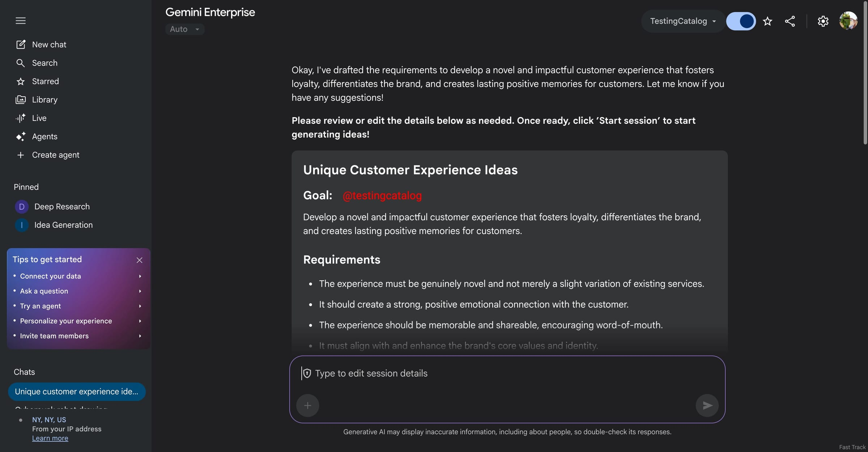The image size is (868, 452).
Task: Open the Agents section in the sidebar
Action: point(44,136)
